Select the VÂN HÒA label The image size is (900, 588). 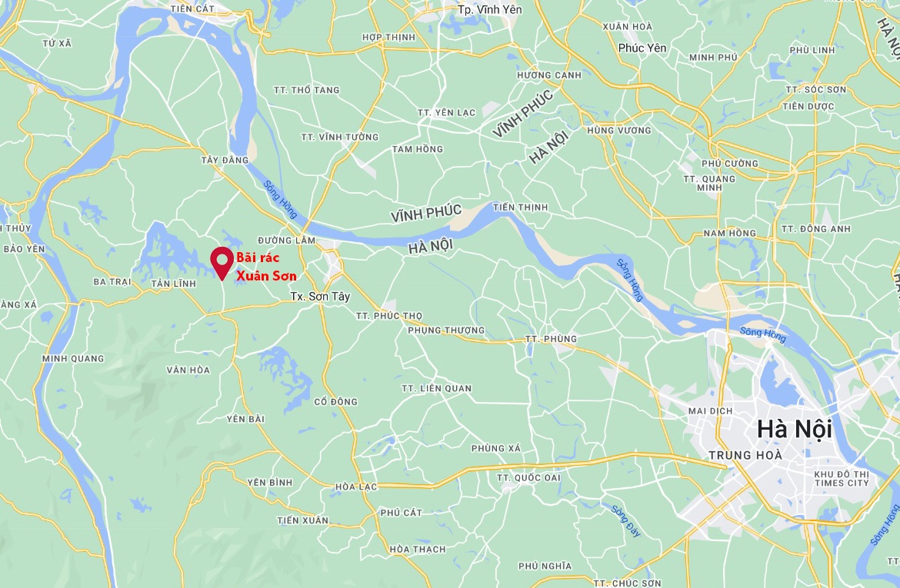coord(188,370)
